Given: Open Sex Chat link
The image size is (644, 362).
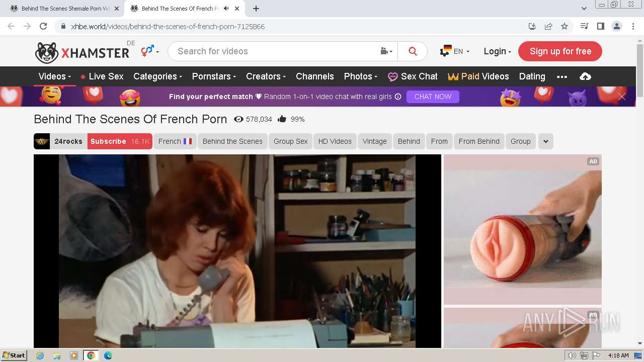Looking at the screenshot, I should click(x=413, y=76).
